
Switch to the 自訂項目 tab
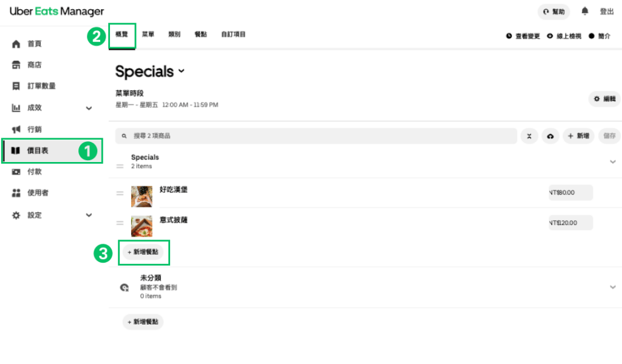pyautogui.click(x=233, y=35)
